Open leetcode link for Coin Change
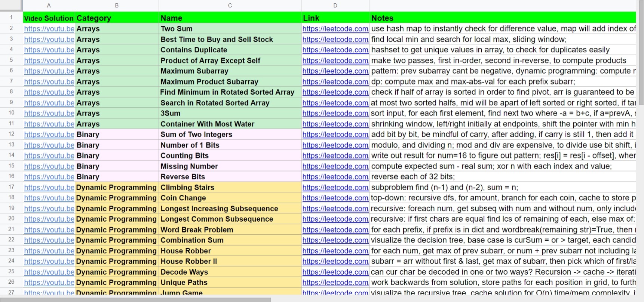Viewport: 644px width, 302px height. click(x=335, y=198)
